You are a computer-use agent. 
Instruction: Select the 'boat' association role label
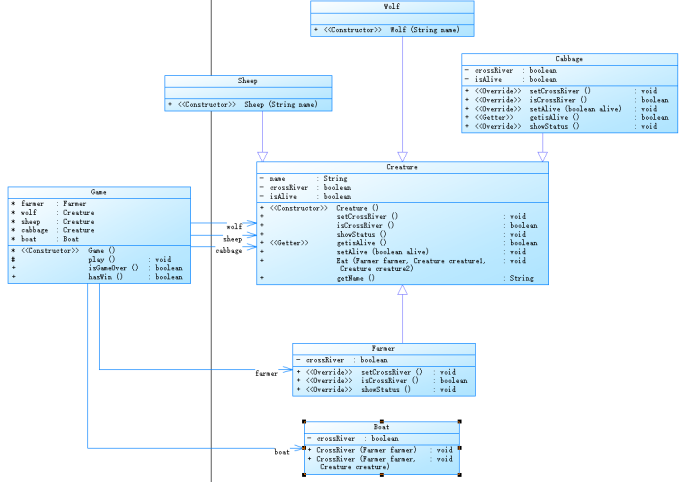click(x=282, y=452)
